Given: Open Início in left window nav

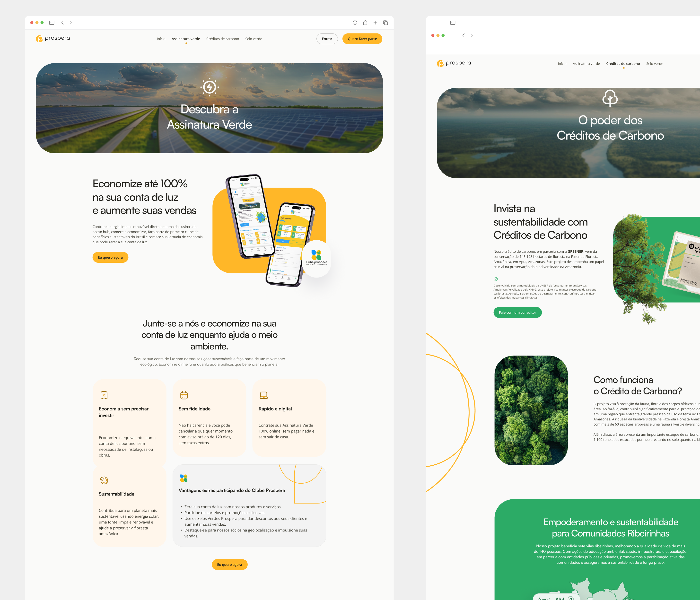Looking at the screenshot, I should [x=161, y=39].
